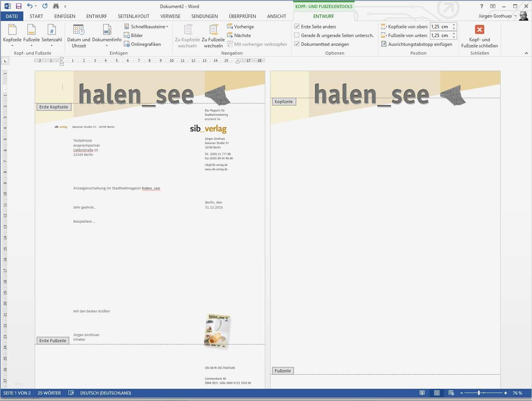
Task: Switch to the START tab
Action: point(36,16)
